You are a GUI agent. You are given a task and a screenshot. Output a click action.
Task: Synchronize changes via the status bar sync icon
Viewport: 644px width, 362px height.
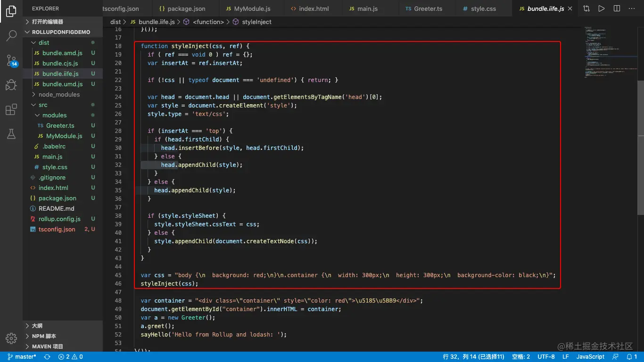47,357
